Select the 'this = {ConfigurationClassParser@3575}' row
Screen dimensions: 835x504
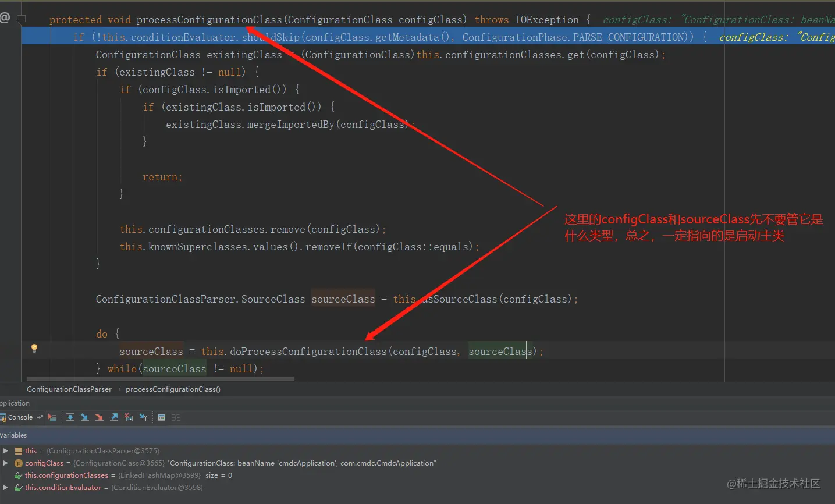tap(417, 451)
